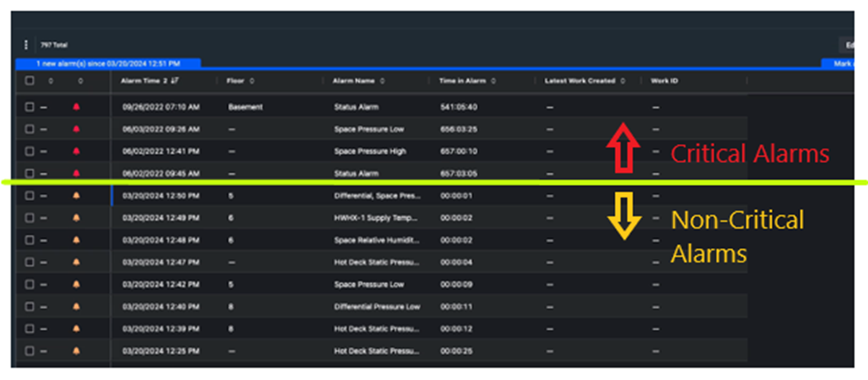Select the '541:05:40' time in alarm value
The height and width of the screenshot is (380, 868).
(x=458, y=108)
